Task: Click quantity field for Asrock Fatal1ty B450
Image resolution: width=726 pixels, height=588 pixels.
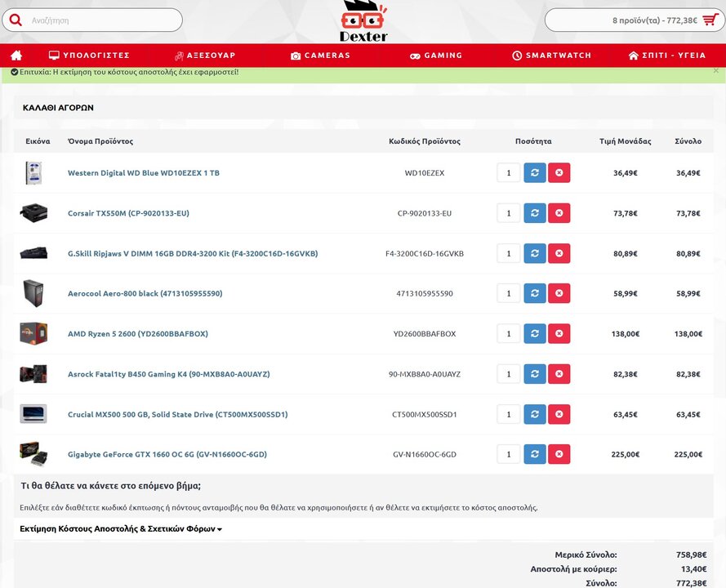Action: (509, 374)
